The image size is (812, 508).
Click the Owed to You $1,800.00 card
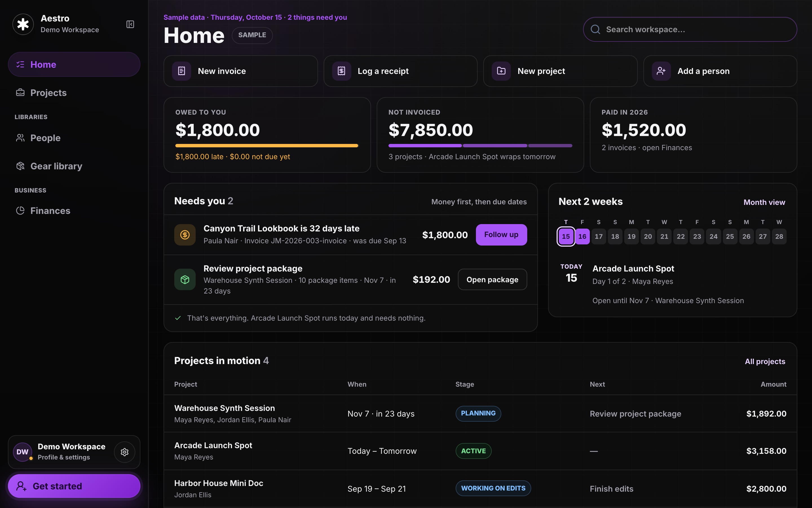tap(267, 135)
